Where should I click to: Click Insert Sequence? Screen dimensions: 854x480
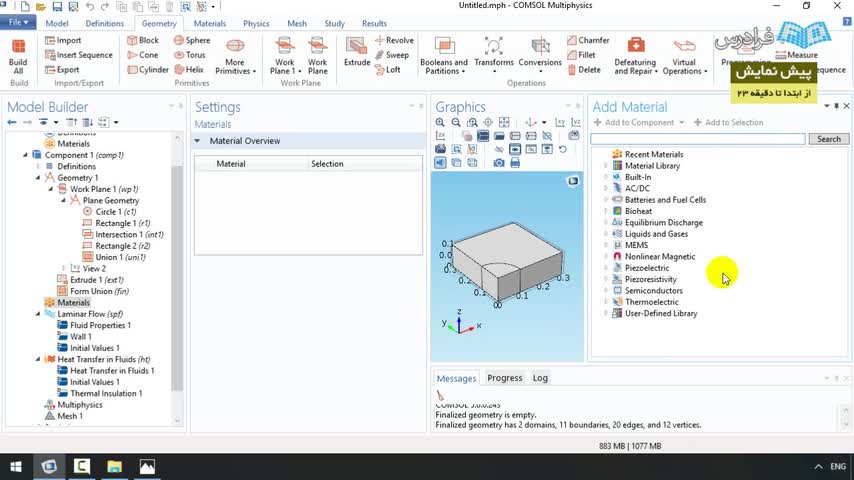click(79, 55)
